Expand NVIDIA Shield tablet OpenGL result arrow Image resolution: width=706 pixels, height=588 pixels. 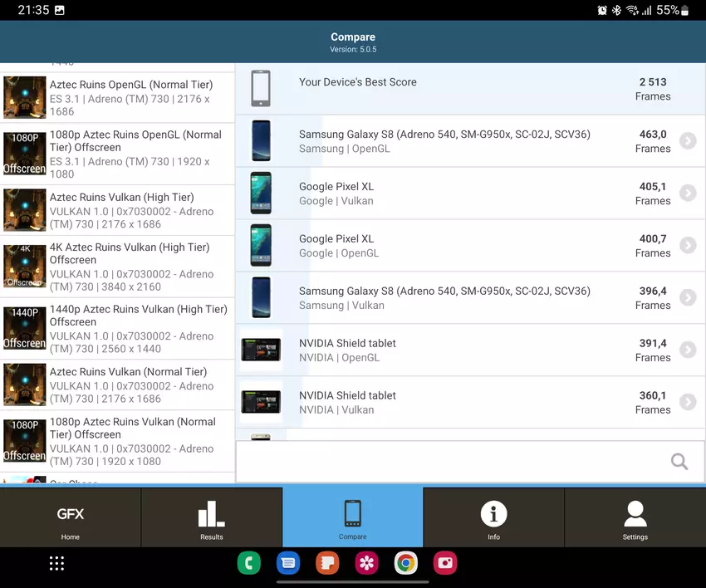click(x=688, y=350)
